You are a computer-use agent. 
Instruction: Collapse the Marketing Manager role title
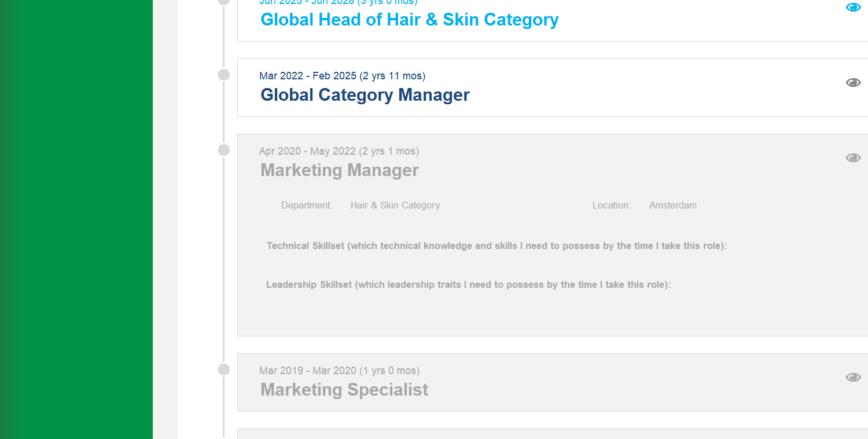(x=339, y=170)
